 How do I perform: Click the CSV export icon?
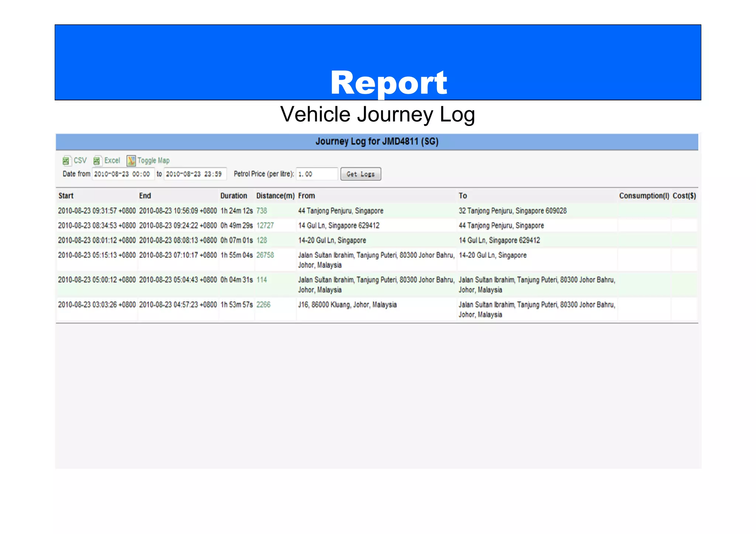coord(66,161)
